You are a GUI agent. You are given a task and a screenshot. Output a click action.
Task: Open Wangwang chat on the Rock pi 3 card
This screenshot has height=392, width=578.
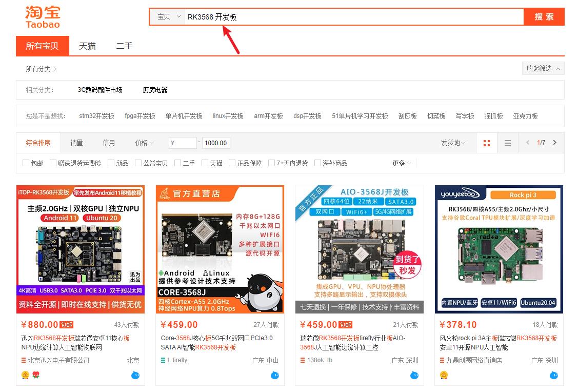pyautogui.click(x=553, y=375)
